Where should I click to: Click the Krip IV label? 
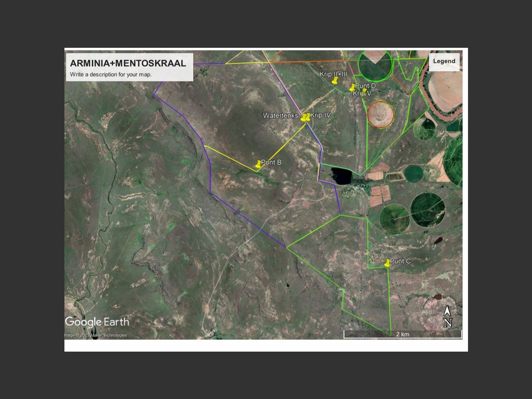point(320,115)
